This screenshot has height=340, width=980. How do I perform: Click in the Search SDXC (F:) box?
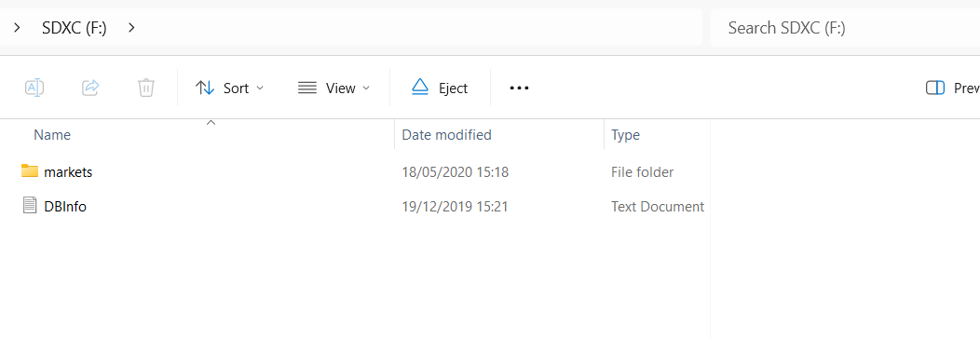coord(845,28)
